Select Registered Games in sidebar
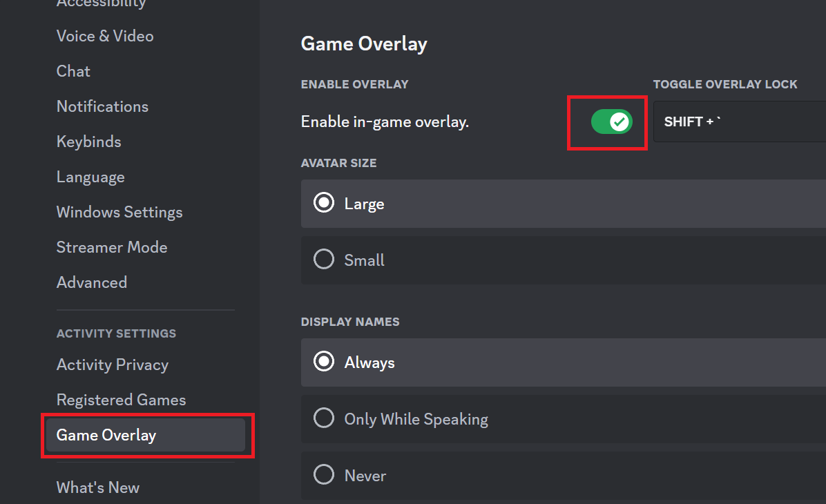Viewport: 826px width, 504px height. click(x=121, y=400)
